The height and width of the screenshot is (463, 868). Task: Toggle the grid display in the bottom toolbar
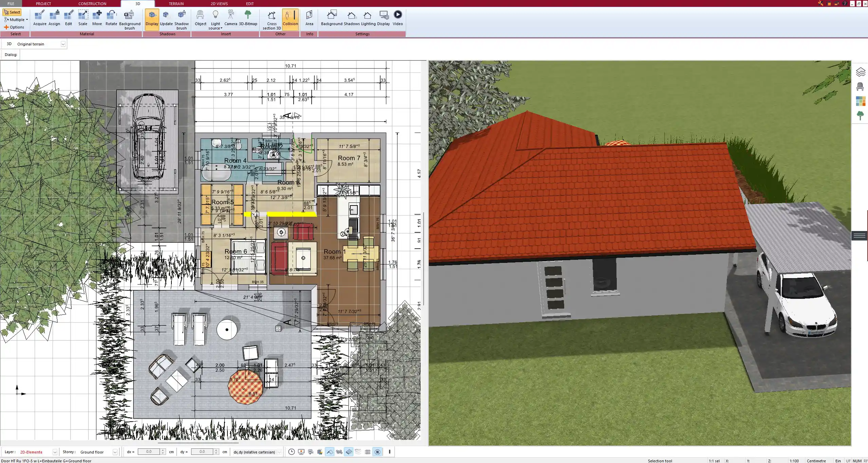[368, 452]
